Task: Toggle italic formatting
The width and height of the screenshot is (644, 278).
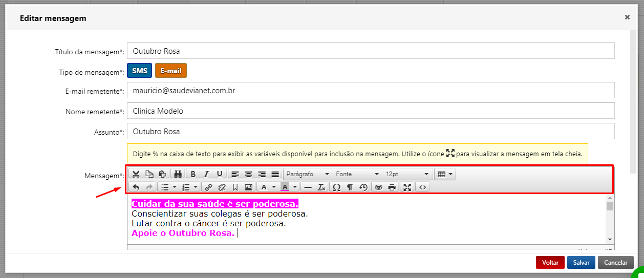Action: tap(206, 174)
